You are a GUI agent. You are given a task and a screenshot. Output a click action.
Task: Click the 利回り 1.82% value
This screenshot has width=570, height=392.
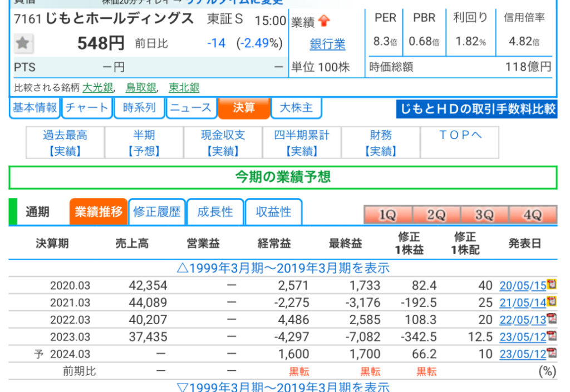[x=470, y=41]
